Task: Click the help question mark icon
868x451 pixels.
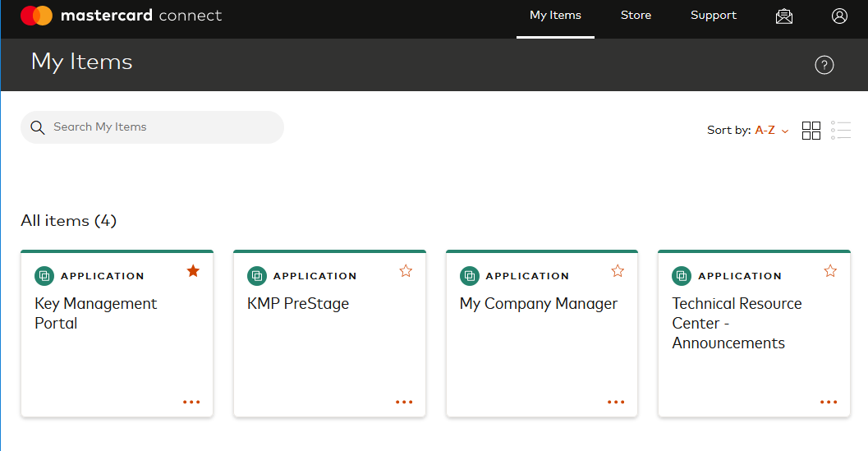Action: (x=824, y=65)
